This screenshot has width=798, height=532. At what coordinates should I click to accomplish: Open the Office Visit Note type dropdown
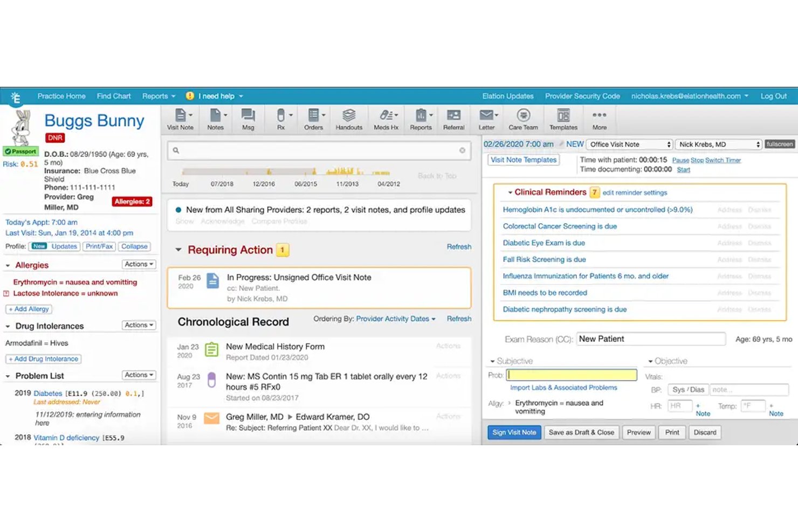click(630, 144)
